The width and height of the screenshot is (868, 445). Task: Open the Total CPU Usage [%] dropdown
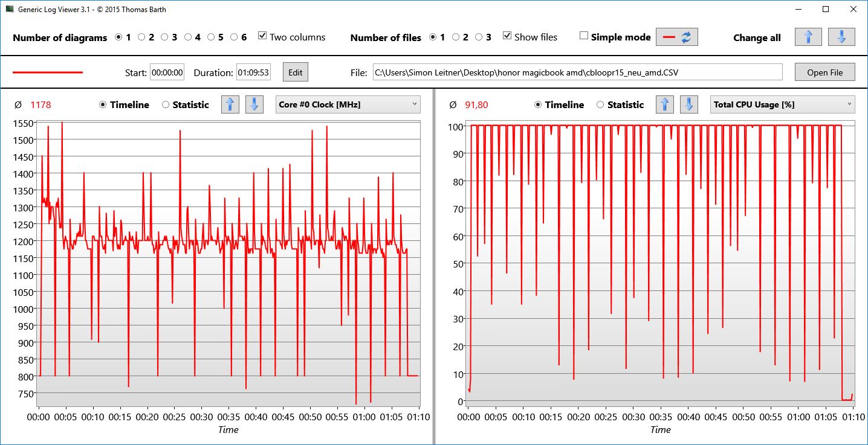coord(783,104)
